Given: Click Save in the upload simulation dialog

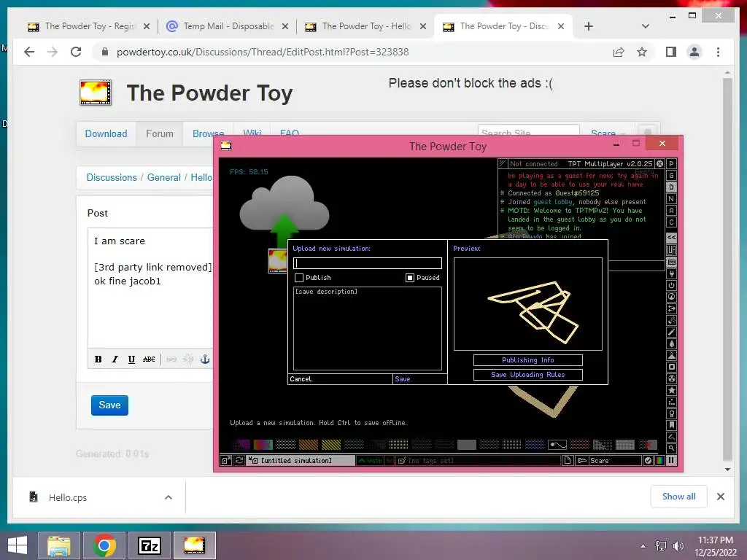Looking at the screenshot, I should click(x=419, y=379).
